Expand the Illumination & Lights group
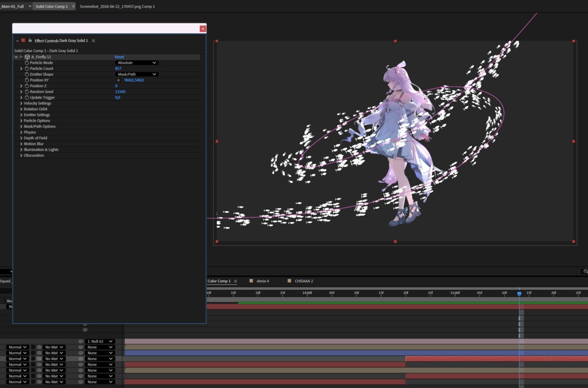588x388 pixels. click(21, 150)
